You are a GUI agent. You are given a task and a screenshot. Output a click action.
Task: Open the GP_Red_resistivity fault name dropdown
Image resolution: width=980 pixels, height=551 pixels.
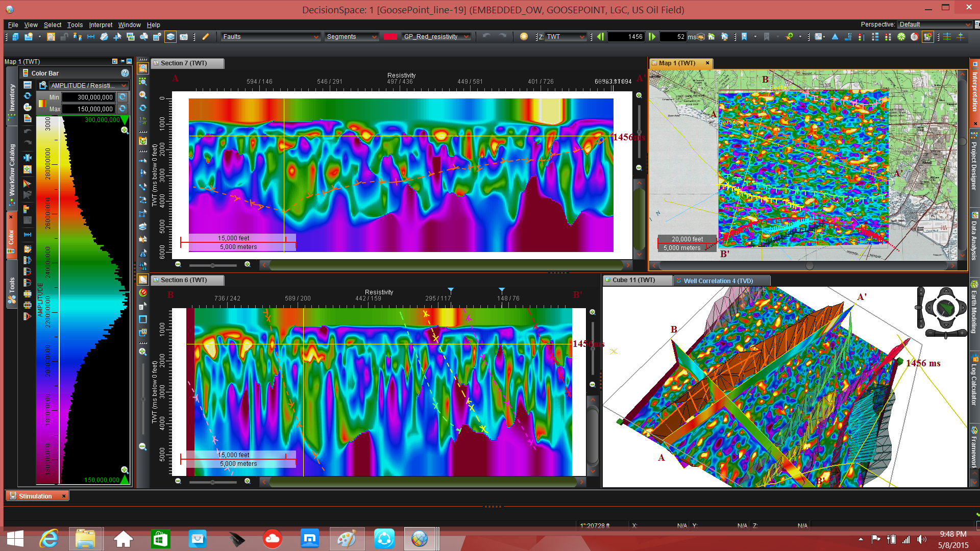pos(436,37)
